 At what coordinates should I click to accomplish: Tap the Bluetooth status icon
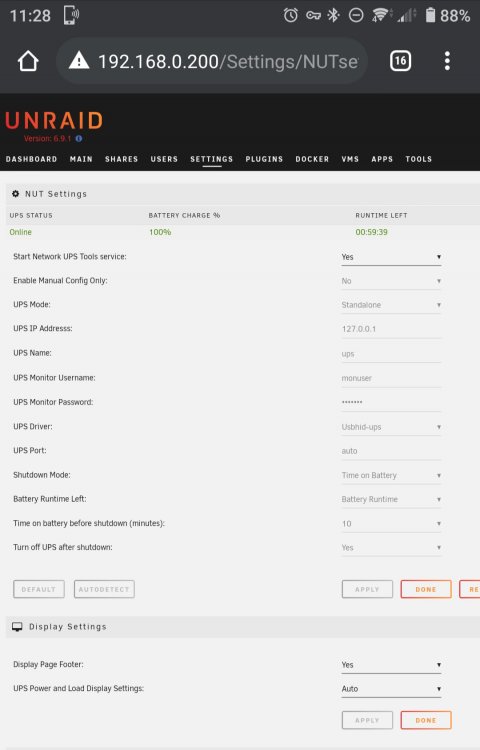(x=333, y=15)
